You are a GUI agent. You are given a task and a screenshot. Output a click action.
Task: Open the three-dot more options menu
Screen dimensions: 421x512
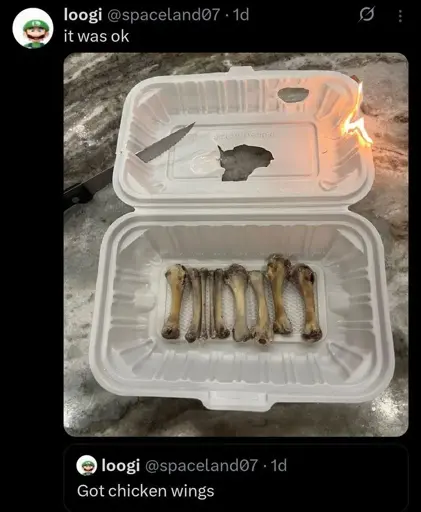coord(400,16)
